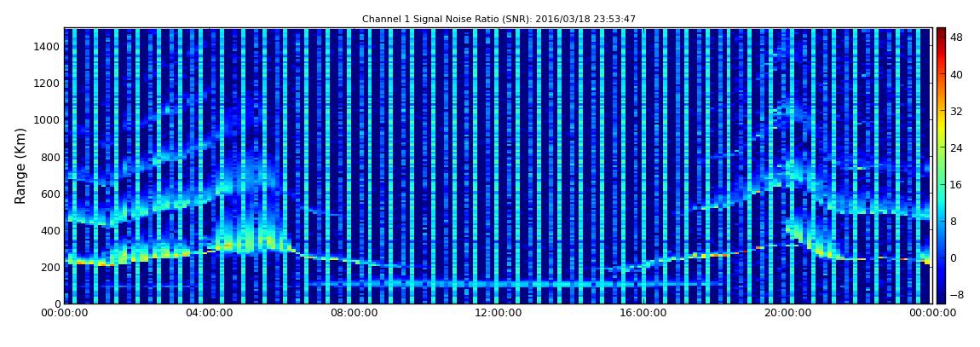
Task: Click the 16:00:00 time axis label
Action: (x=643, y=313)
